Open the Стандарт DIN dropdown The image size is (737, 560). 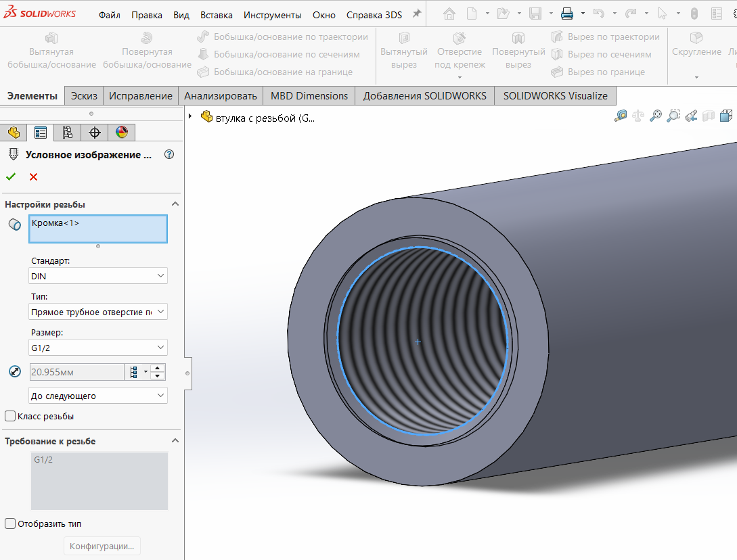[x=97, y=276]
